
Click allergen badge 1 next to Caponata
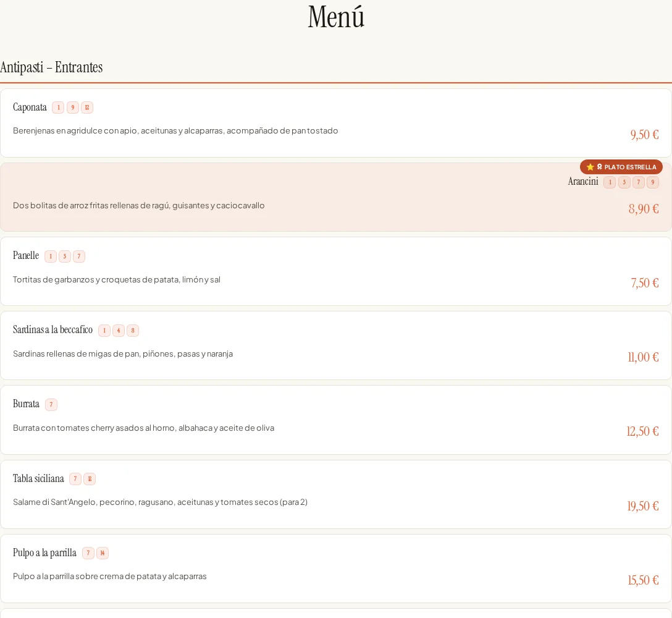[x=58, y=108]
